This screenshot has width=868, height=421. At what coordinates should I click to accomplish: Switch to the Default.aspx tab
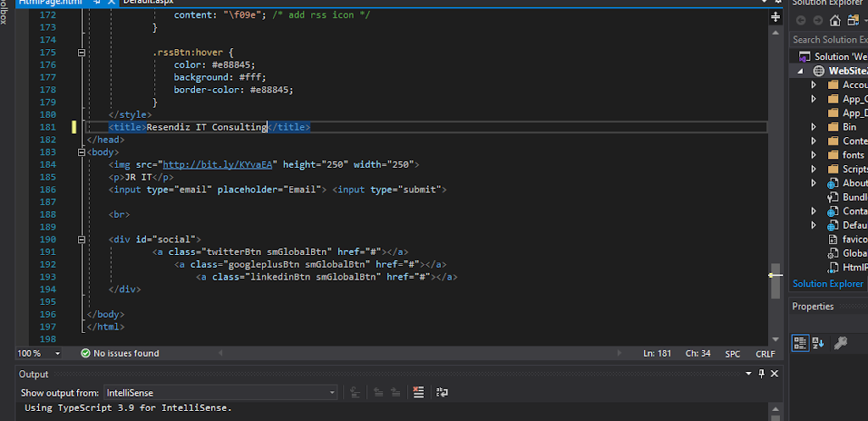147,3
